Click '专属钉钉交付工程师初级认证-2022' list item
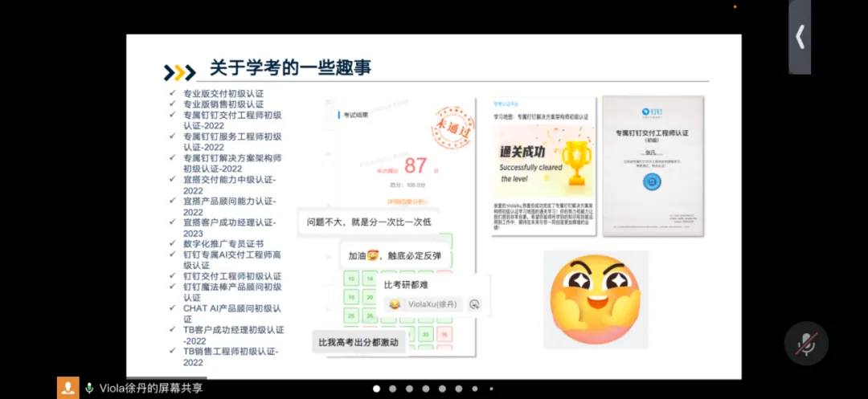 [232, 120]
